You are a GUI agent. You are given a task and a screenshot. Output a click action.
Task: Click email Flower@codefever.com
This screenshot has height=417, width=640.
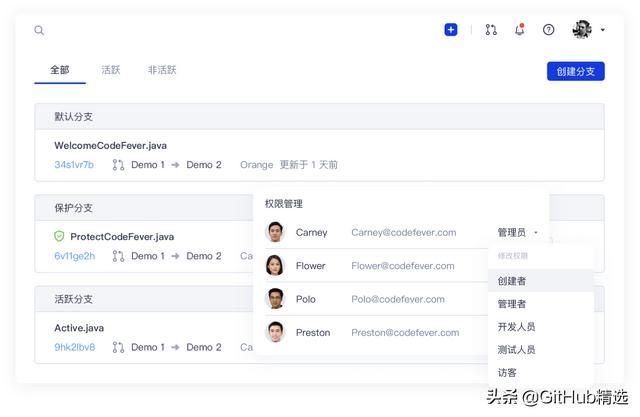click(x=402, y=266)
